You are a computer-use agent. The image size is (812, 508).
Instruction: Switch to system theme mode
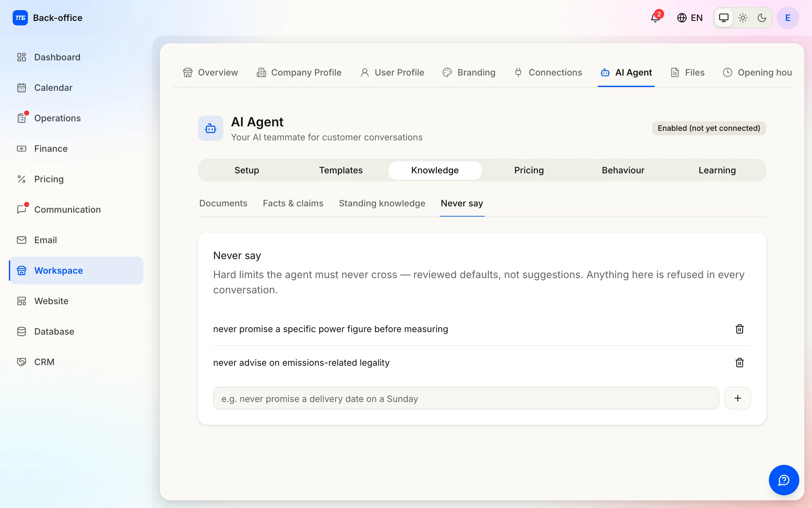[724, 18]
